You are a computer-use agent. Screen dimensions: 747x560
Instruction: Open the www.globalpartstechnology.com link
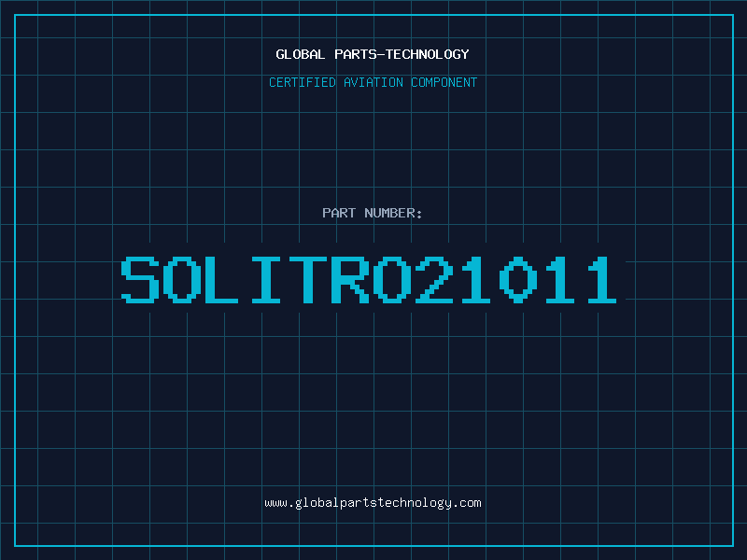[373, 503]
